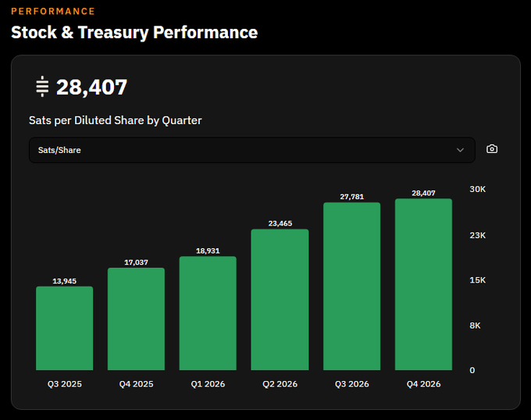
Task: Click the sats symbol icon beside 28,407
Action: tap(42, 87)
